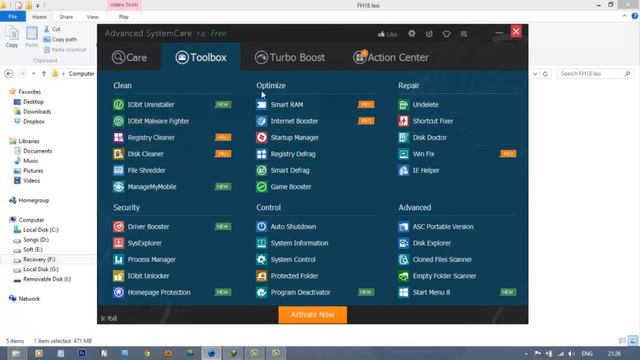The image size is (640, 360).
Task: Refresh the Explorer address bar location
Action: click(x=545, y=74)
